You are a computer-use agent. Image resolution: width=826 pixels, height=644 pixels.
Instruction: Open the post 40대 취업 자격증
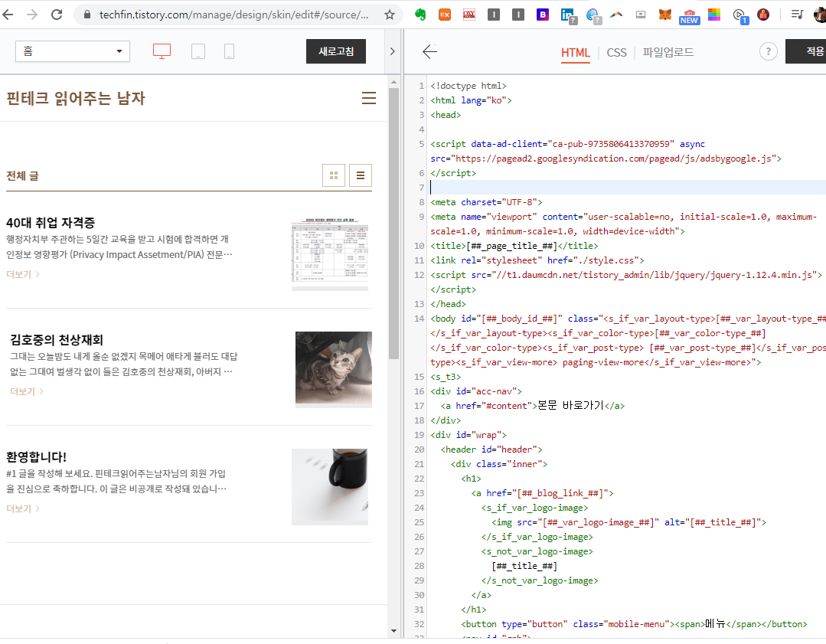pyautogui.click(x=51, y=222)
